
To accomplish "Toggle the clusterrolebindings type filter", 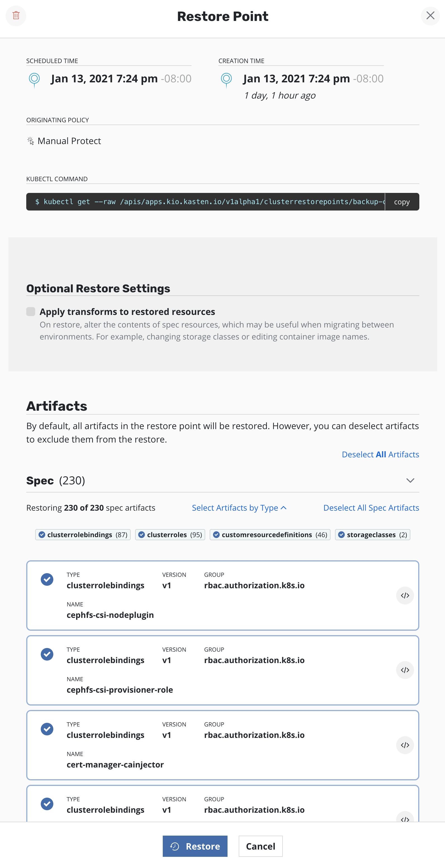I will tap(83, 535).
